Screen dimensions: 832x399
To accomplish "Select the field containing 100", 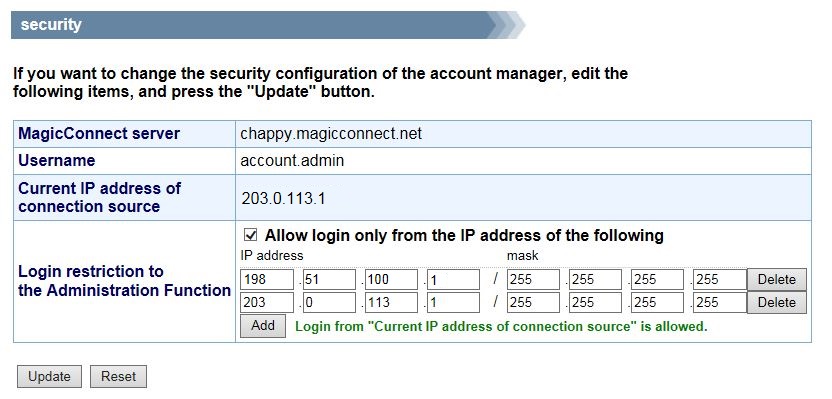I will click(x=391, y=280).
